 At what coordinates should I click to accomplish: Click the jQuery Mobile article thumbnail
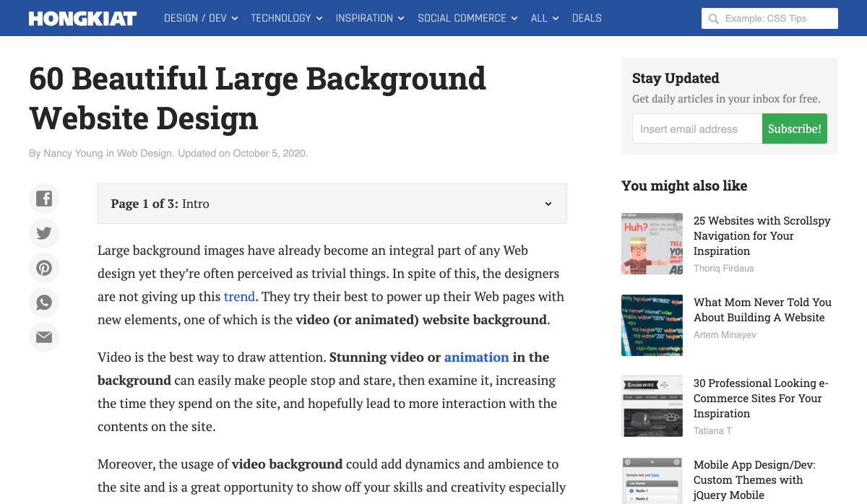(x=652, y=481)
